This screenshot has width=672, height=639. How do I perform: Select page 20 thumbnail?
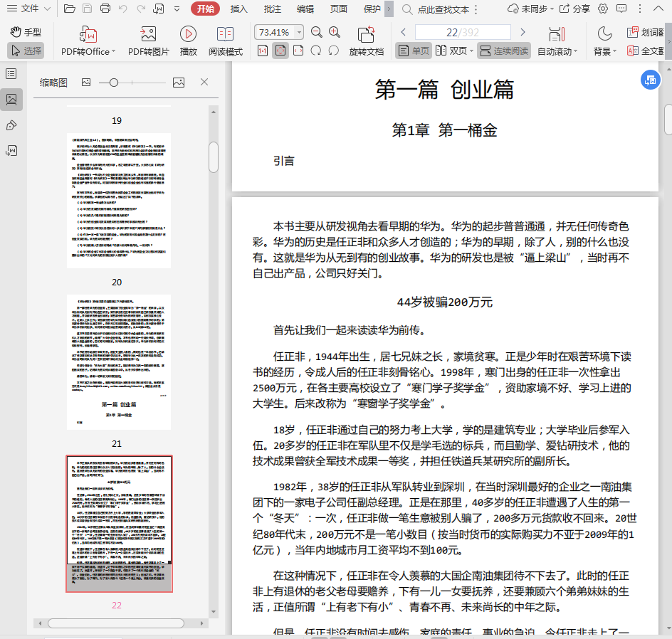[x=119, y=201]
